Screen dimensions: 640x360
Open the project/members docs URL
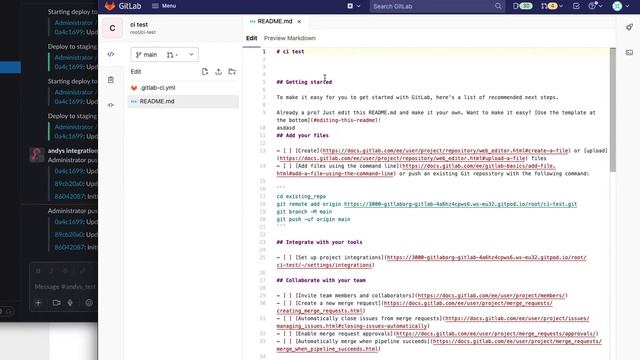click(491, 296)
